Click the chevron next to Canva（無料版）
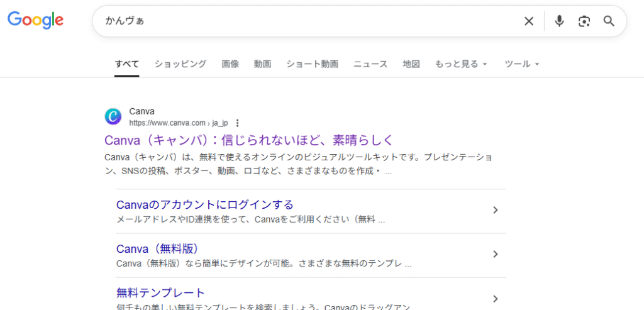644x310 pixels. click(x=495, y=254)
